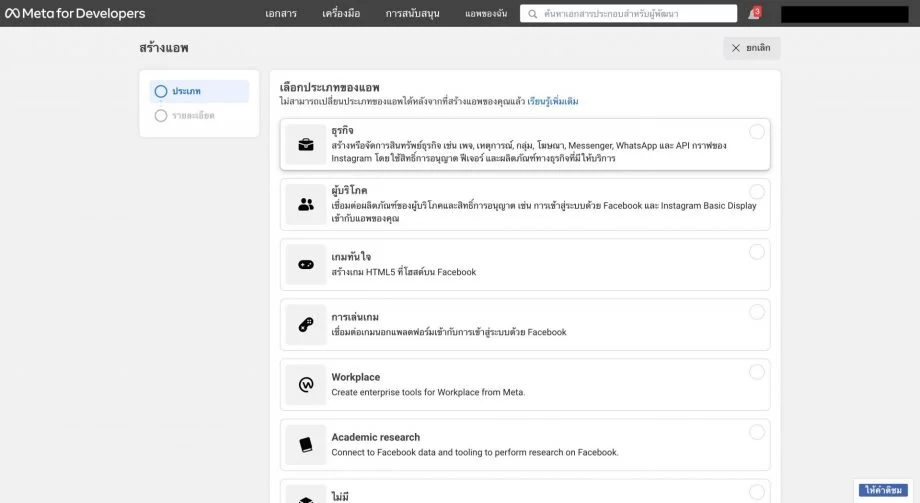
Task: Click the ยกเลิก cancel button
Action: (x=752, y=48)
